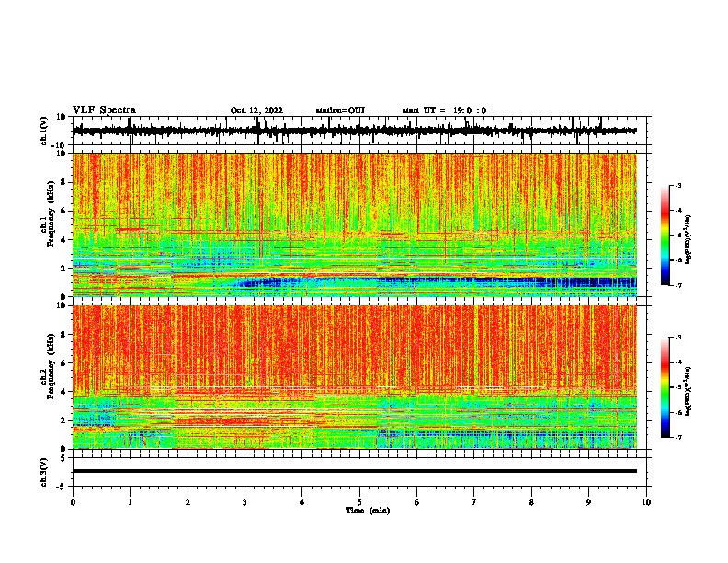Viewport: 728px width, 563px height.
Task: Click the "-3" label on ch.2 color bar
Action: pyautogui.click(x=677, y=338)
